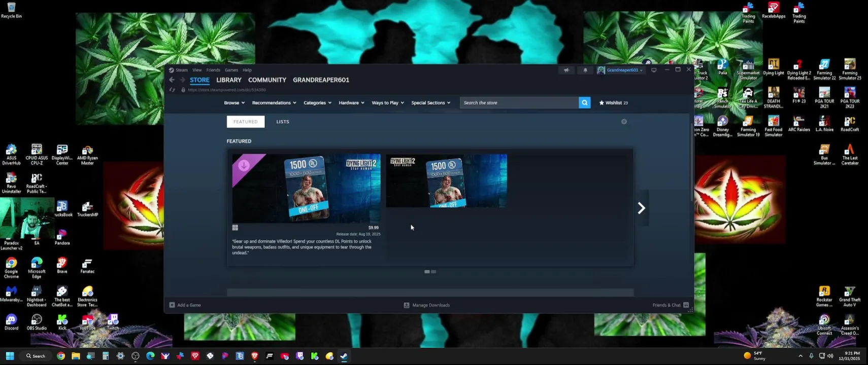Open Friends & Chat icon in Steam

coord(686,305)
